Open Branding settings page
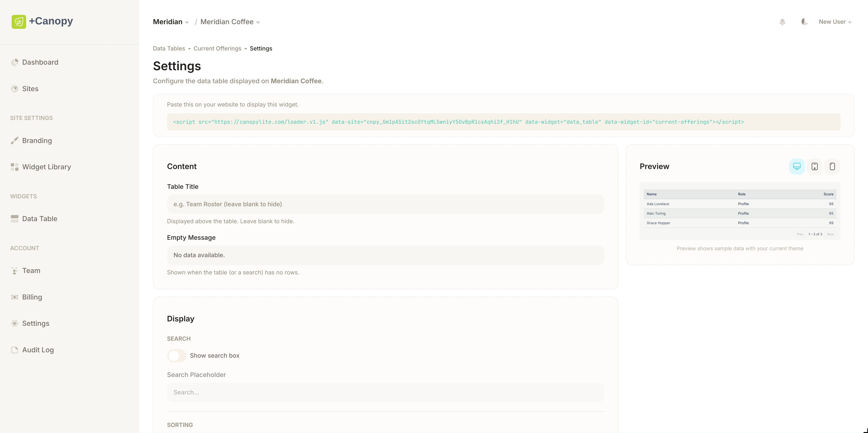 [x=37, y=140]
